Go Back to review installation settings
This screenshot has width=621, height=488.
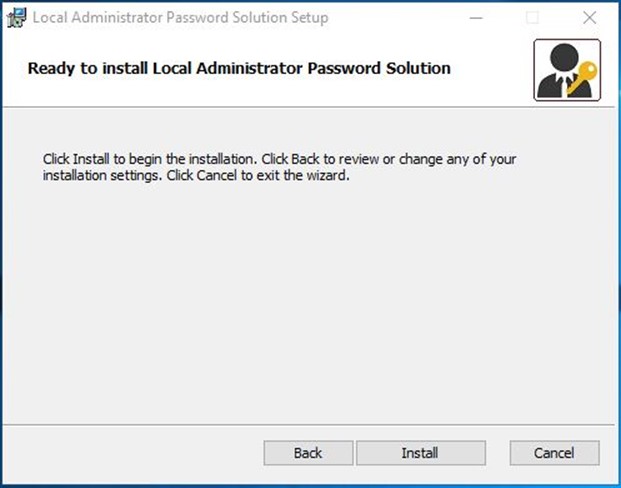[x=308, y=453]
